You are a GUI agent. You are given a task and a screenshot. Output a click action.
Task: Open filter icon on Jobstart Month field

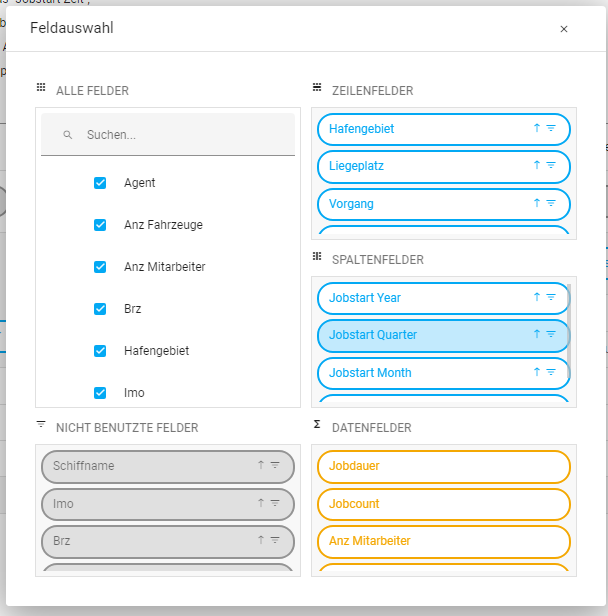click(x=551, y=372)
